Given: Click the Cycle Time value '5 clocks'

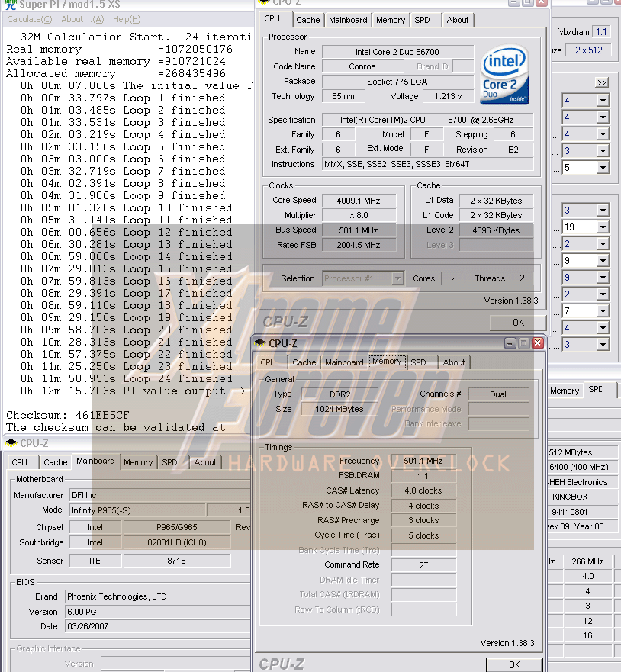Looking at the screenshot, I should point(423,535).
